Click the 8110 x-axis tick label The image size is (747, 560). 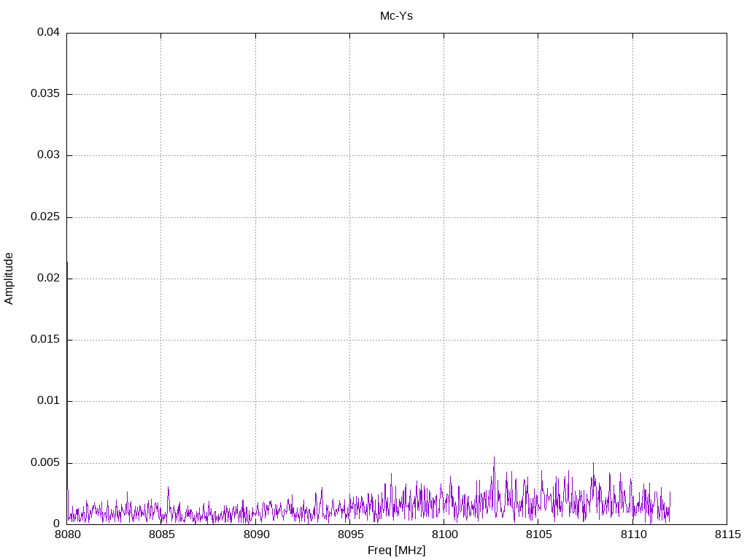(632, 535)
